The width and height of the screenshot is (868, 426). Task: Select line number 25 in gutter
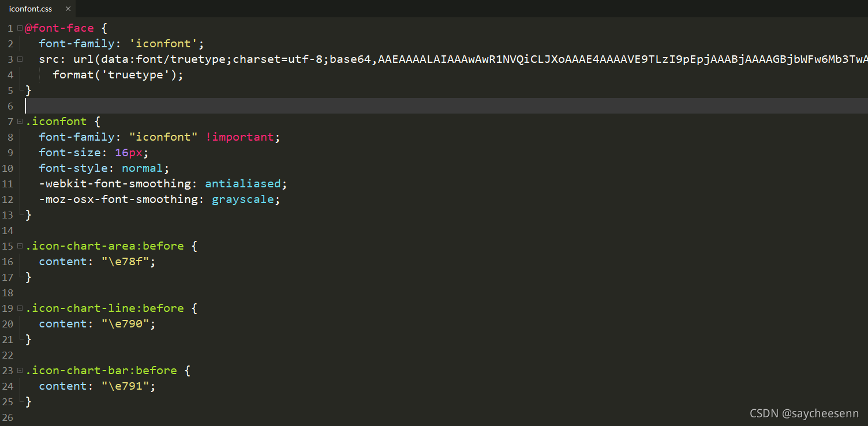[8, 402]
